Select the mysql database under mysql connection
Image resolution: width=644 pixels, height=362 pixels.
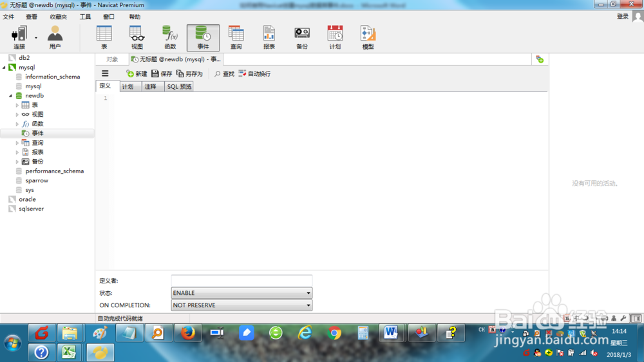[x=33, y=86]
